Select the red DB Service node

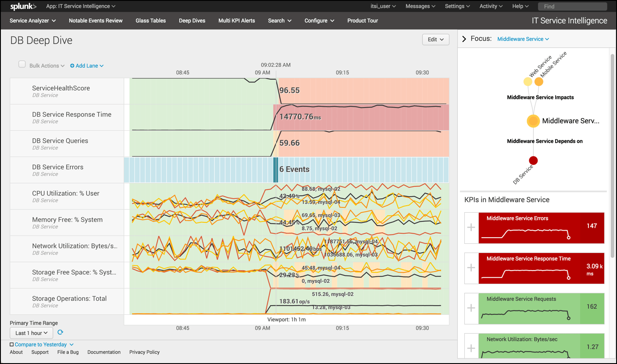tap(533, 161)
